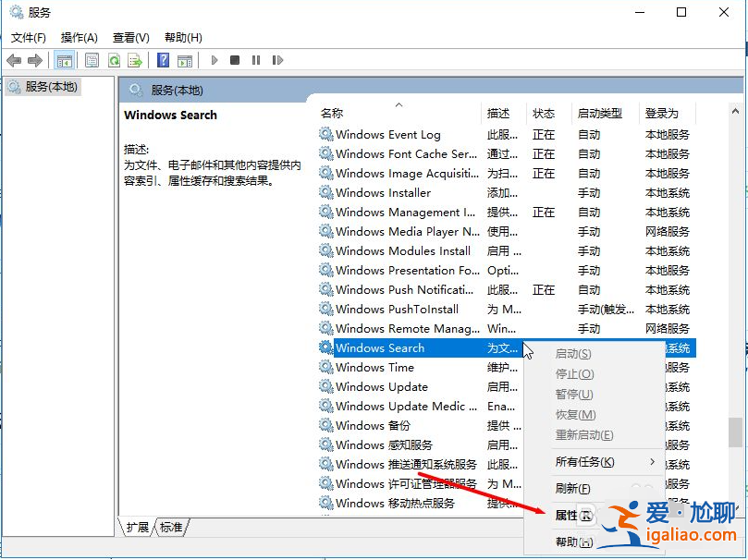Switch to the 标准 tab

tap(170, 527)
